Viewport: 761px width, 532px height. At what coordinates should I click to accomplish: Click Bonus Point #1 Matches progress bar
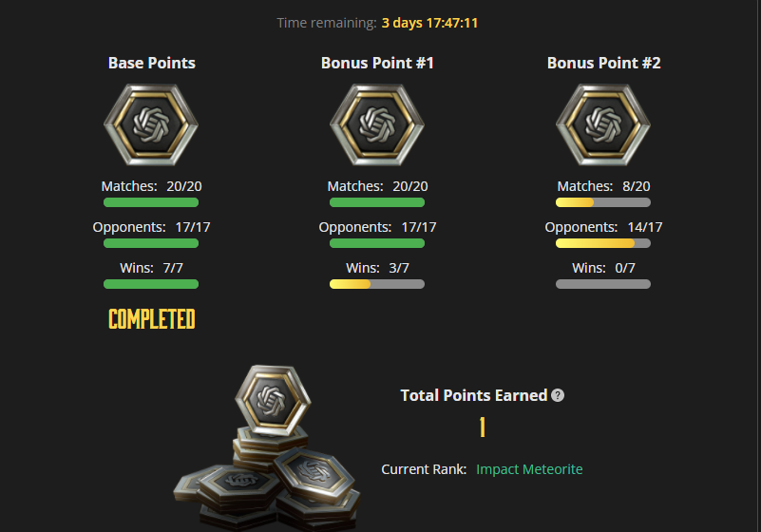coord(377,202)
